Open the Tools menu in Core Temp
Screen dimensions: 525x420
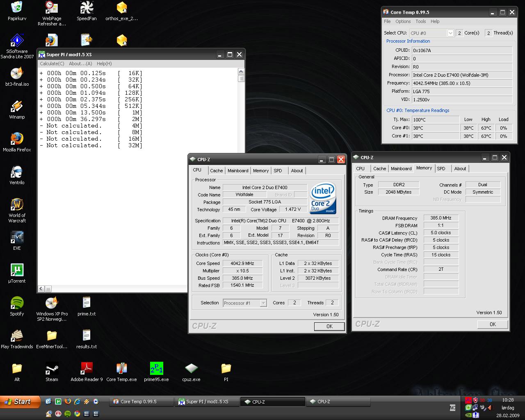(x=421, y=21)
